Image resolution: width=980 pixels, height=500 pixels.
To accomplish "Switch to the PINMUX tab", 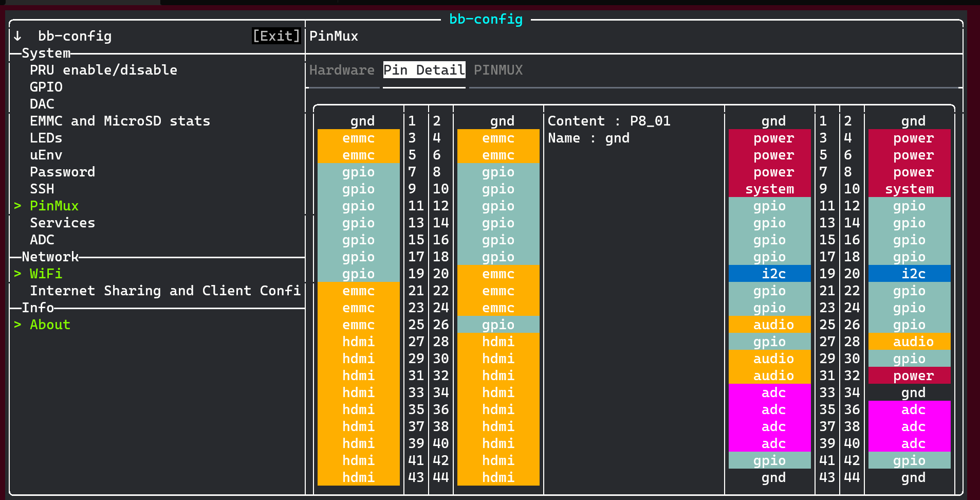I will coord(498,70).
